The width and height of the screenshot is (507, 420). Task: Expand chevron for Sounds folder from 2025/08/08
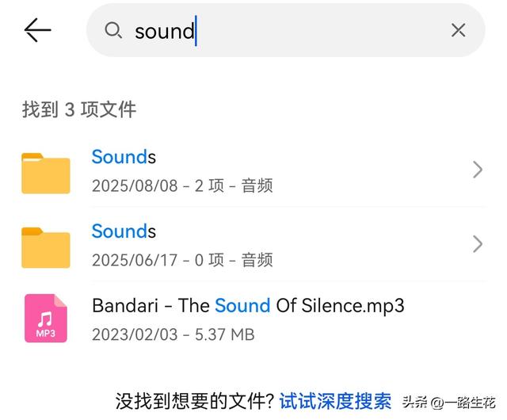tap(477, 170)
